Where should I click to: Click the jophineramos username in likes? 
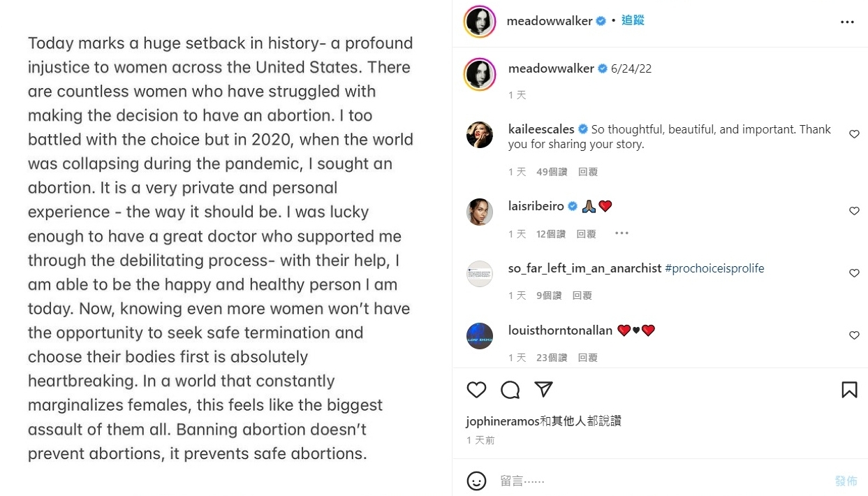click(503, 421)
